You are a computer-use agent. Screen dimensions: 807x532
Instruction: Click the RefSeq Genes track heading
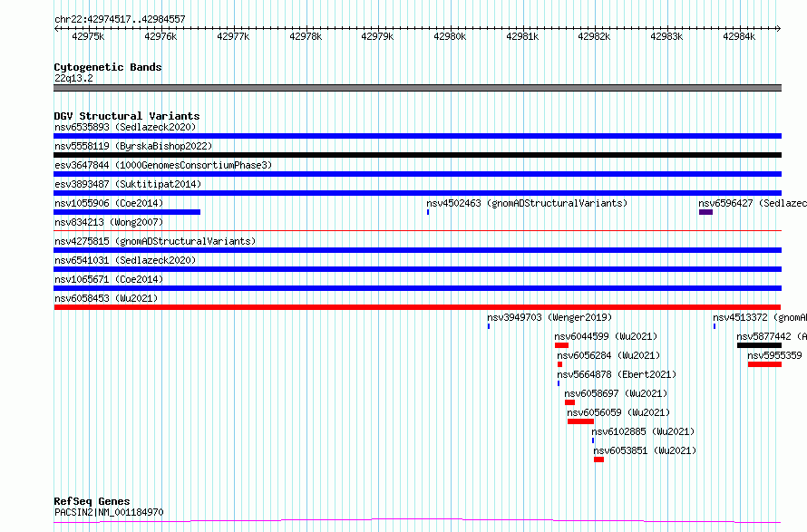(x=92, y=501)
